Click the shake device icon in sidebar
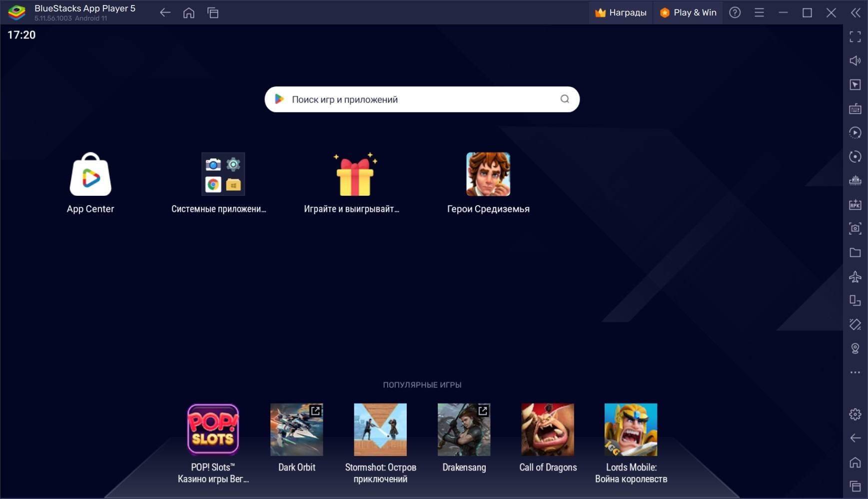The image size is (868, 499). 855,324
